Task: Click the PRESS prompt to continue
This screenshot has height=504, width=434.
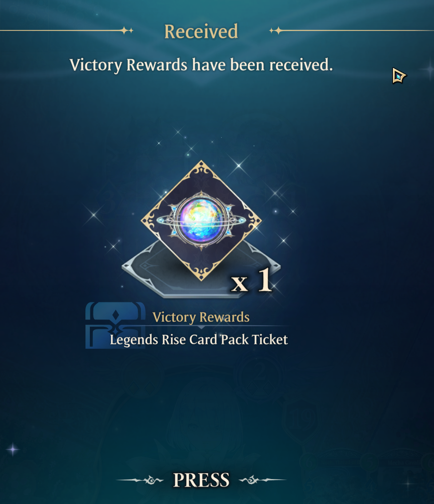Action: tap(201, 480)
